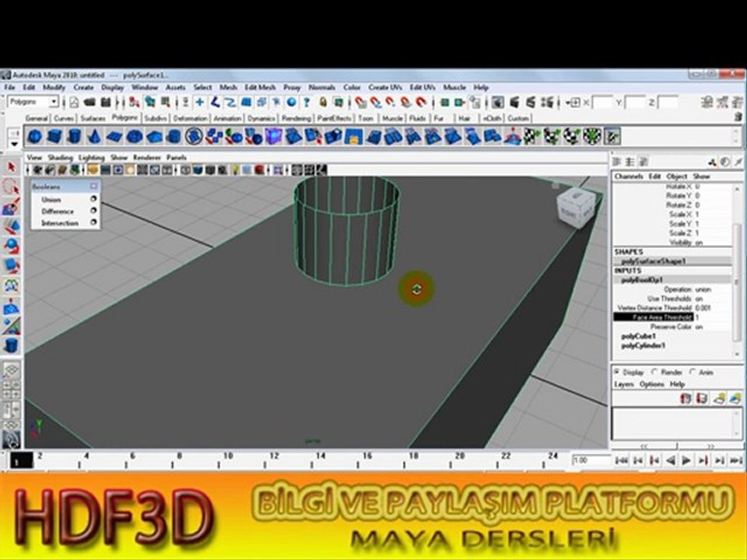
Task: Click the play forwards button
Action: coord(686,460)
